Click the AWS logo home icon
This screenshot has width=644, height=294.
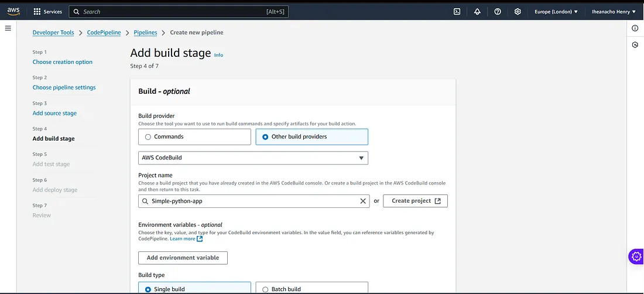pos(13,12)
